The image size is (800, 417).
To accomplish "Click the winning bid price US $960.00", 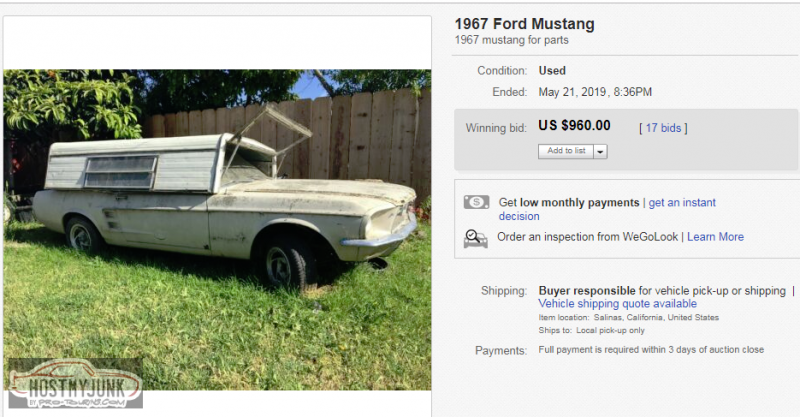I will [x=574, y=126].
